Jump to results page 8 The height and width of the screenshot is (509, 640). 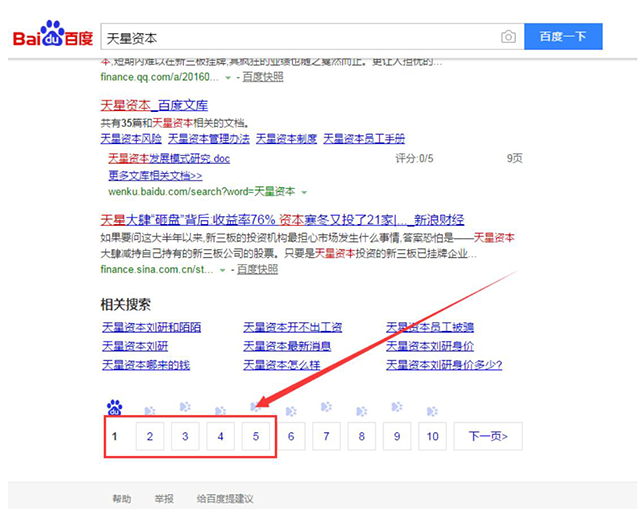click(362, 436)
